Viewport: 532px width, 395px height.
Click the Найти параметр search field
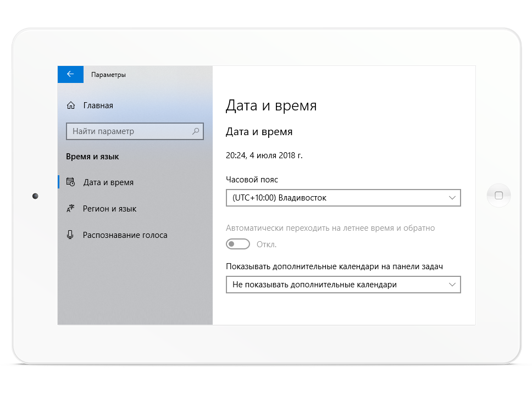pos(129,131)
